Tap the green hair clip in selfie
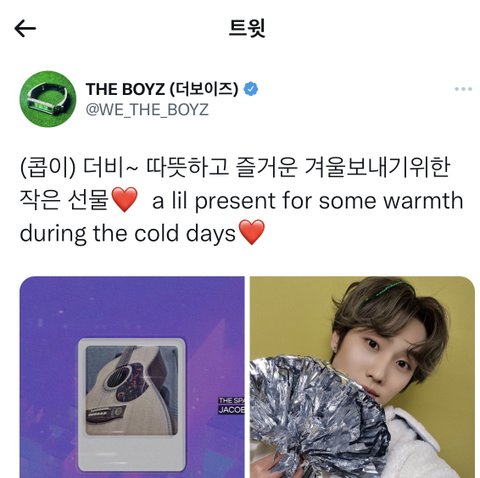480x478 pixels. pos(384,291)
